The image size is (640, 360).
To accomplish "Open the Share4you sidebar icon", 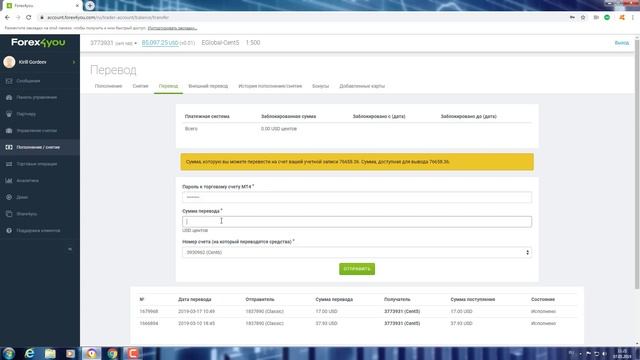I will [9, 214].
